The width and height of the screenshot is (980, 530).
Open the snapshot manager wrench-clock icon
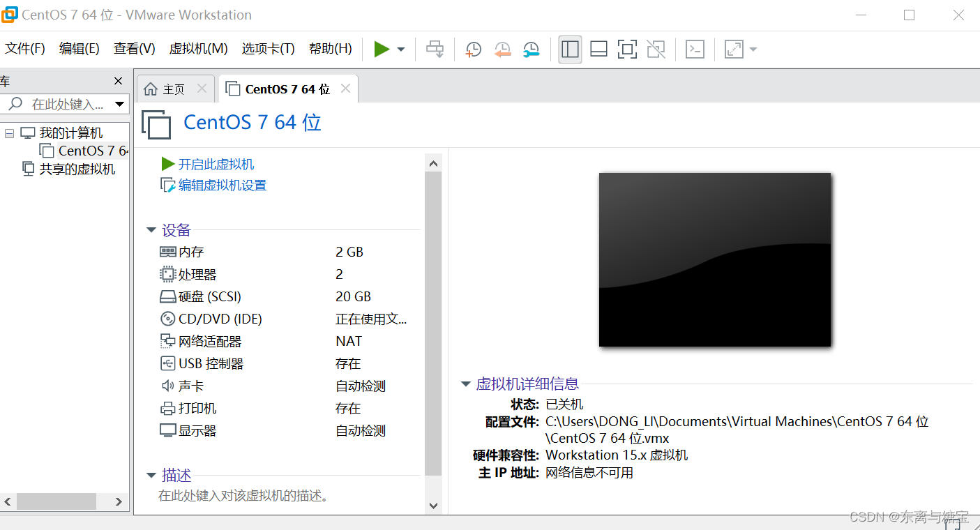pos(532,49)
